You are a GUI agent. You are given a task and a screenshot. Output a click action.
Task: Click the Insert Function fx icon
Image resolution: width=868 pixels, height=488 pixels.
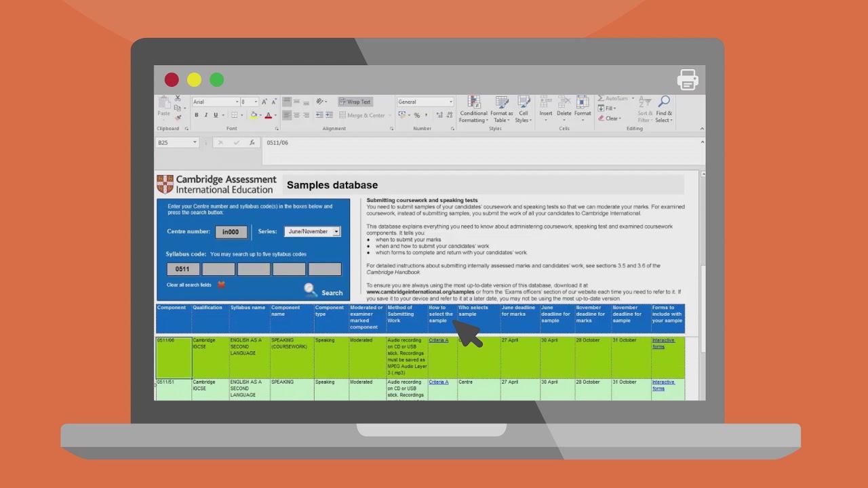(252, 142)
